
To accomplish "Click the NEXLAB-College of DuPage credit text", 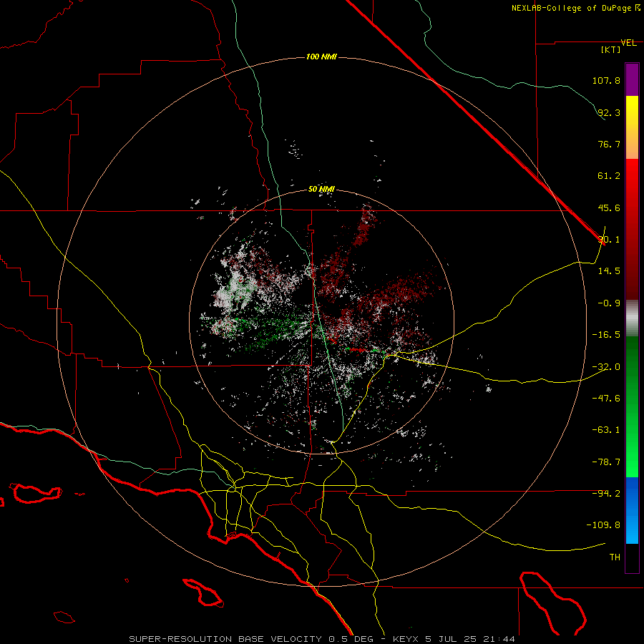I will click(x=575, y=8).
